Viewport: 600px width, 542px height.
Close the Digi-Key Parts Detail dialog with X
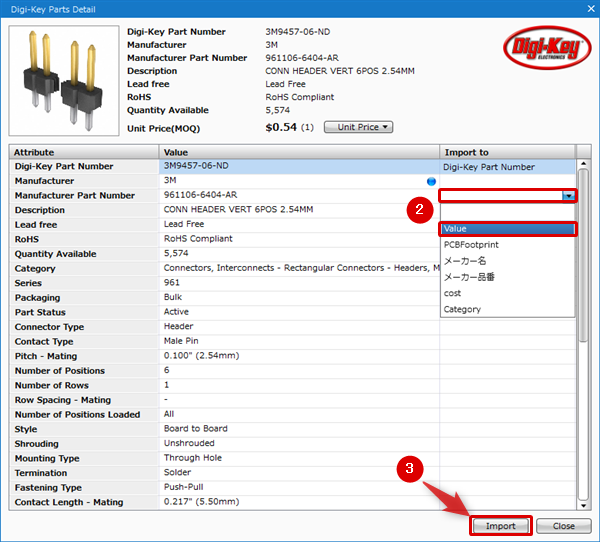coord(591,8)
